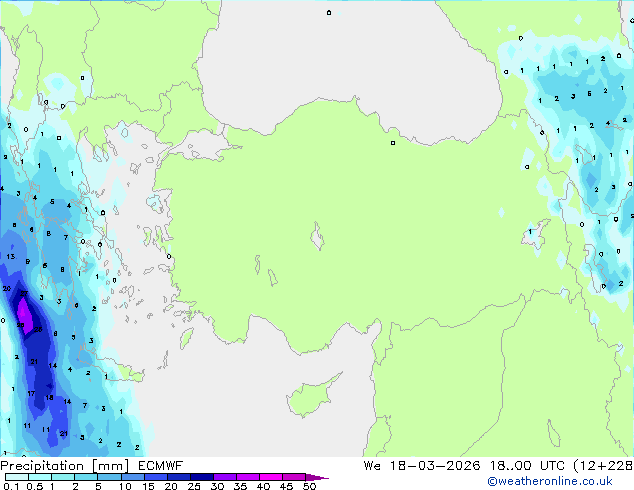Click the "30" legend scale label
Viewport: 634px width, 490px height.
pyautogui.click(x=217, y=486)
